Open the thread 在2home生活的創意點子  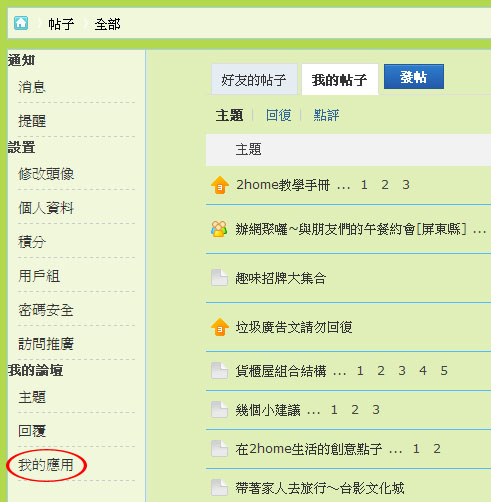309,449
